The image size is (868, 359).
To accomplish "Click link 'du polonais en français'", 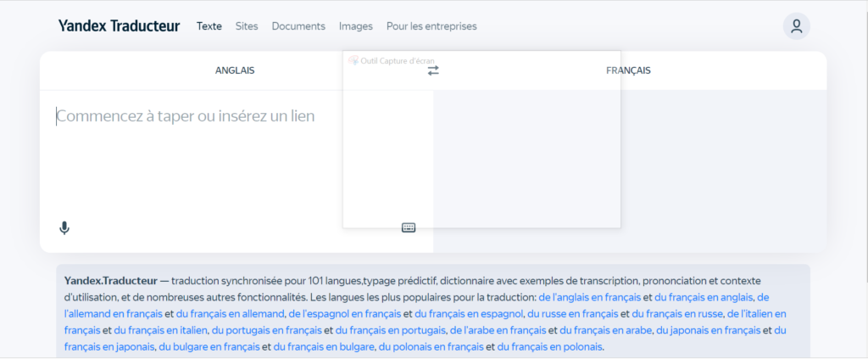I will coord(431,347).
